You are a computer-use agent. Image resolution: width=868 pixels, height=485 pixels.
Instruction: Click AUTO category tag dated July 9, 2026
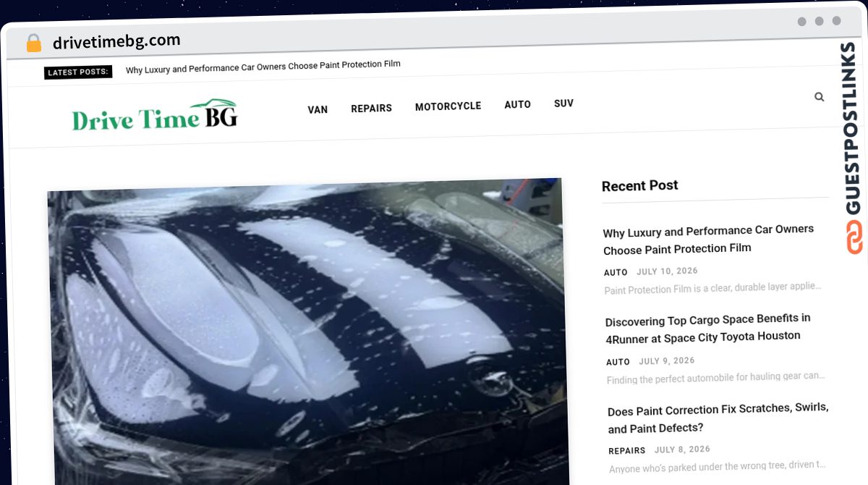tap(618, 362)
